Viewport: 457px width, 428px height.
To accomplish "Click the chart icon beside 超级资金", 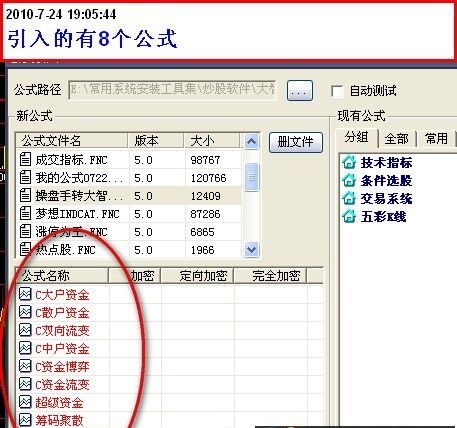I will (25, 402).
